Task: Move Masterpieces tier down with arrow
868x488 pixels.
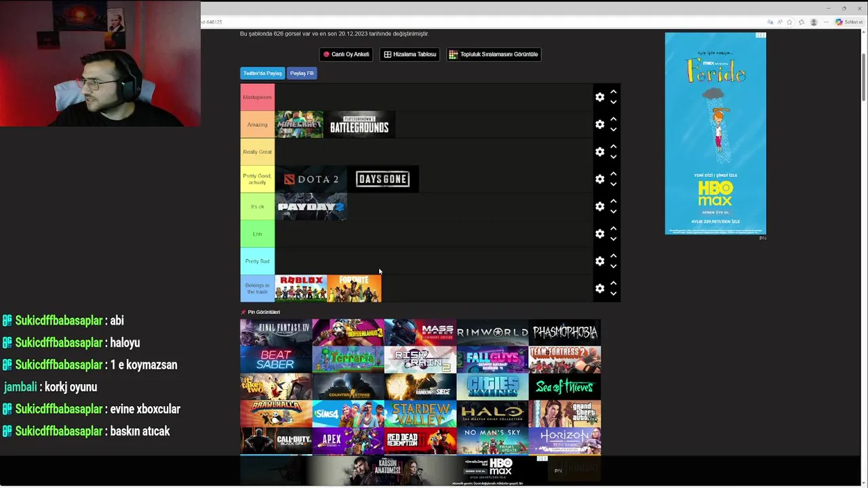Action: [613, 102]
